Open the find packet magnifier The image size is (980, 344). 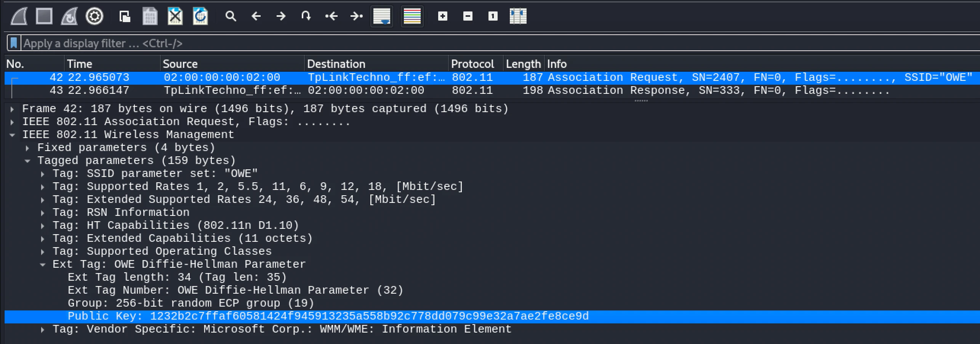click(231, 16)
